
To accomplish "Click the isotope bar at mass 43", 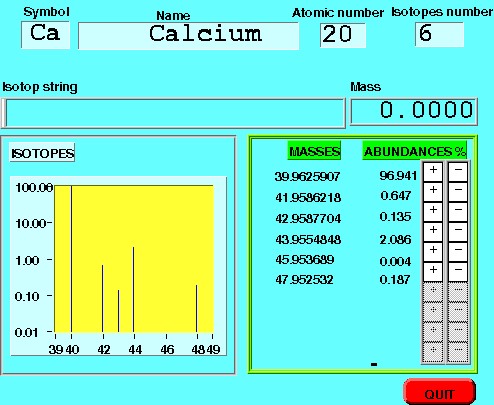I will pos(118,311).
